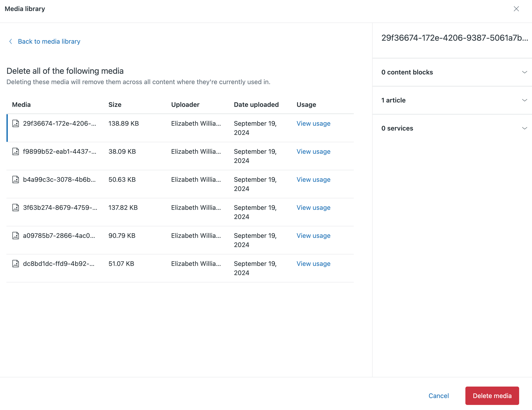Click the back chevron next to media library link
The width and height of the screenshot is (532, 410).
11,41
